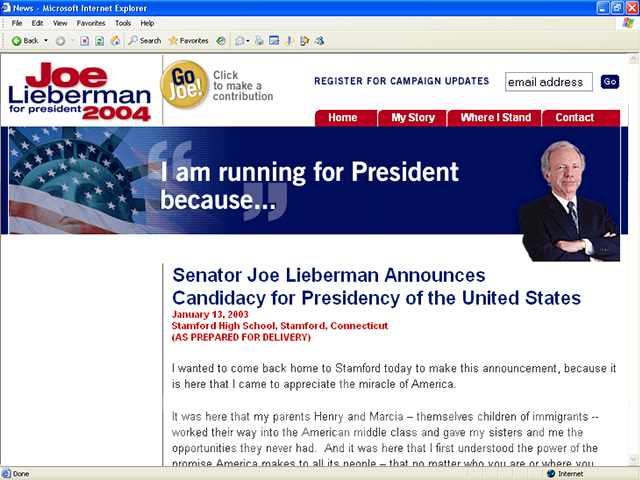Open the History clock icon
Image resolution: width=640 pixels, height=480 pixels.
pyautogui.click(x=221, y=41)
